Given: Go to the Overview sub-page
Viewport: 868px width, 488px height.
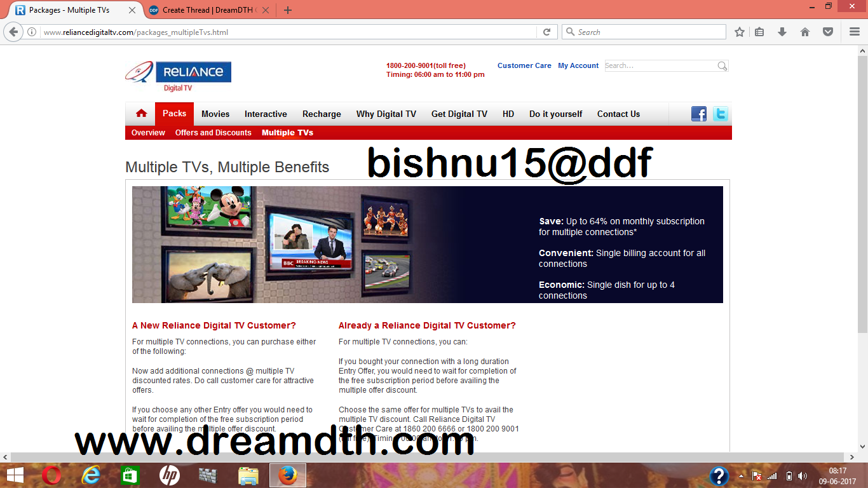Looking at the screenshot, I should click(x=148, y=133).
